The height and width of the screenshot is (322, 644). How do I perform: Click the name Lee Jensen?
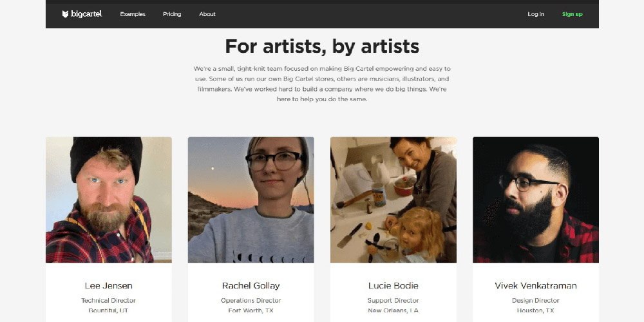pyautogui.click(x=109, y=285)
